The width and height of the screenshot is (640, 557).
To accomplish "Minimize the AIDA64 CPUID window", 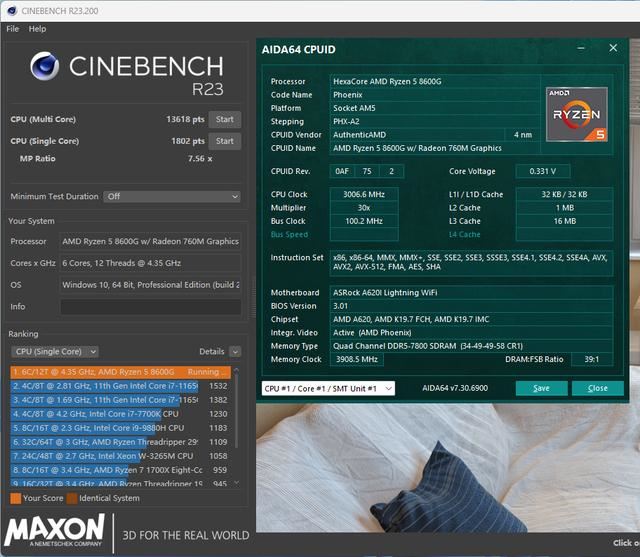I will click(x=586, y=47).
